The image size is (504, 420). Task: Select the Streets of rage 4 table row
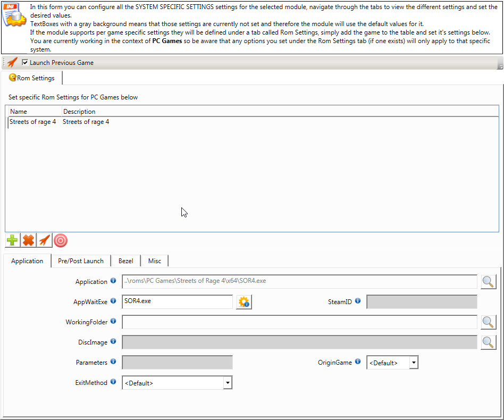tap(60, 122)
